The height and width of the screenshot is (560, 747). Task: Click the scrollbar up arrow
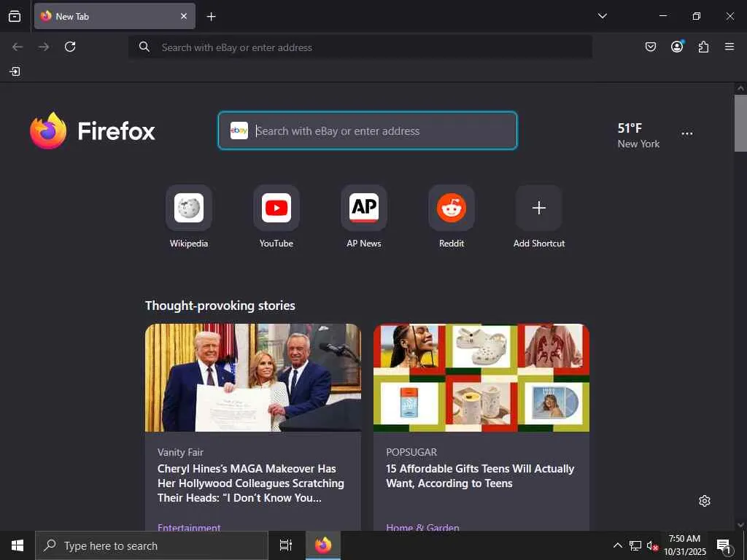[x=740, y=88]
